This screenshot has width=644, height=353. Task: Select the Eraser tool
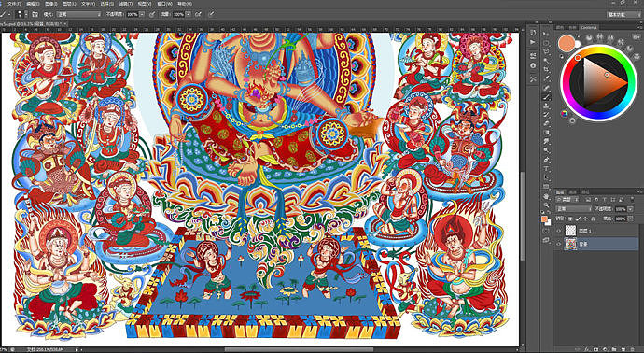(546, 123)
